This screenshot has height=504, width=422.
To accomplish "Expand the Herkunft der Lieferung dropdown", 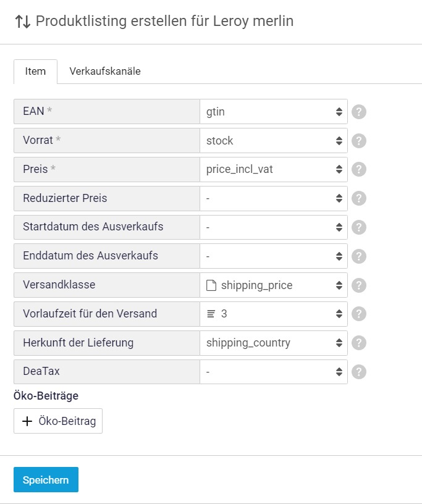I will coord(274,343).
